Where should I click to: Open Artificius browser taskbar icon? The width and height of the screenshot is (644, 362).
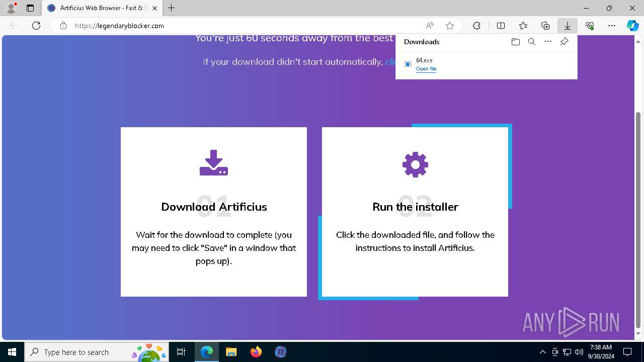coord(280,352)
